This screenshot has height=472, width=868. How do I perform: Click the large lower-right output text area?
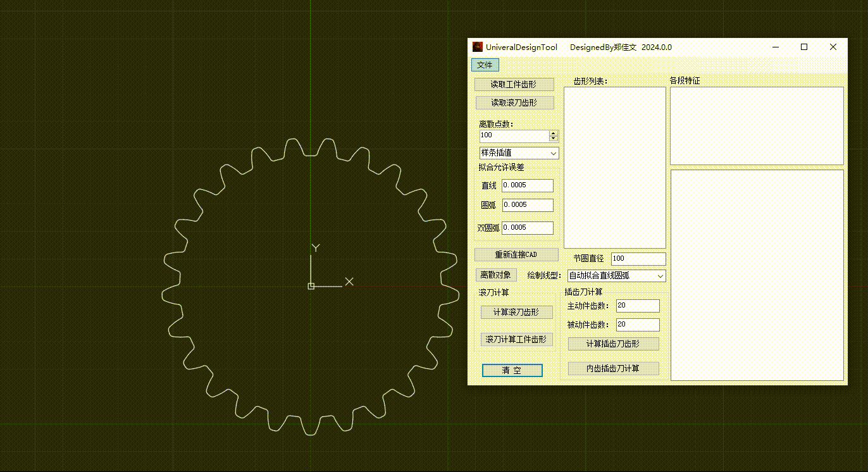click(757, 275)
